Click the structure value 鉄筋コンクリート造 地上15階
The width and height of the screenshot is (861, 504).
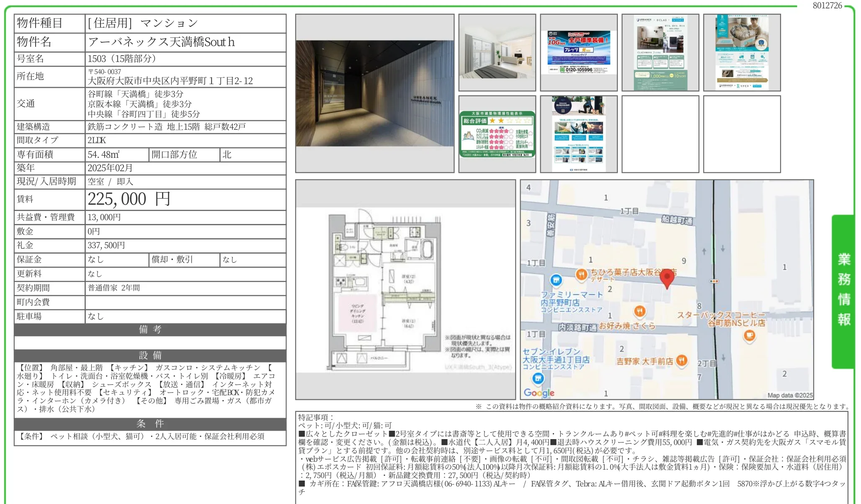tap(144, 126)
